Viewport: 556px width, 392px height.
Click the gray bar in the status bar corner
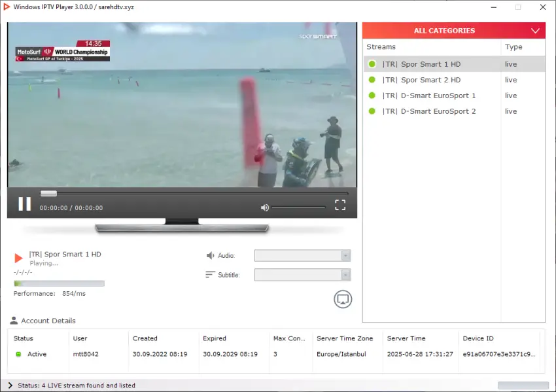click(x=523, y=385)
